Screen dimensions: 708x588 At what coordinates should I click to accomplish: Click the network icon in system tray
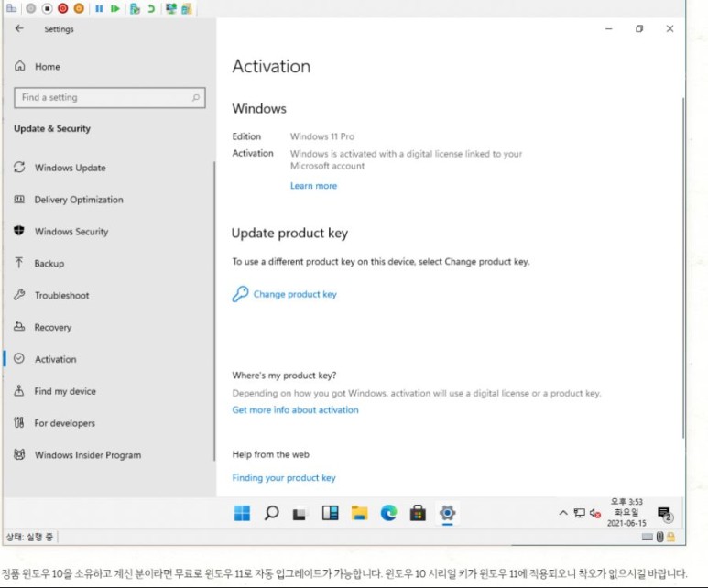pyautogui.click(x=579, y=513)
